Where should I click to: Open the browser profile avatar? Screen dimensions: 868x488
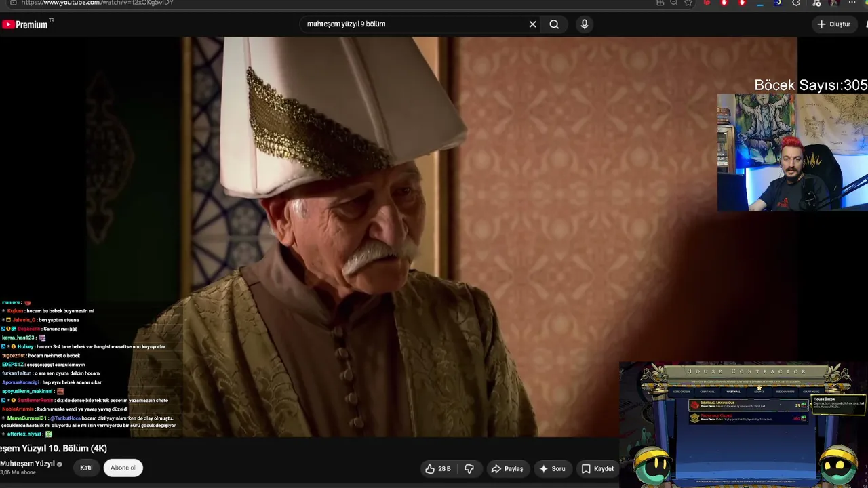point(834,3)
